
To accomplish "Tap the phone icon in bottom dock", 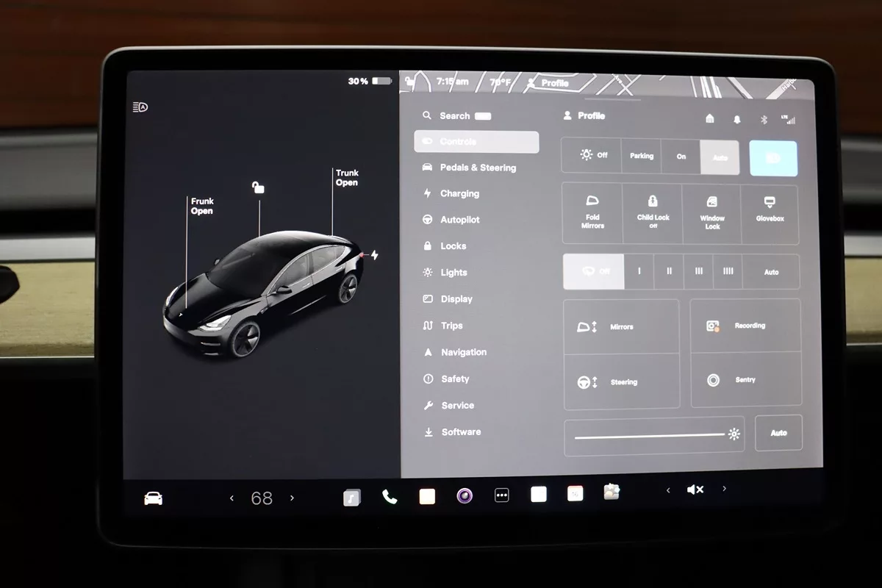I will 390,497.
